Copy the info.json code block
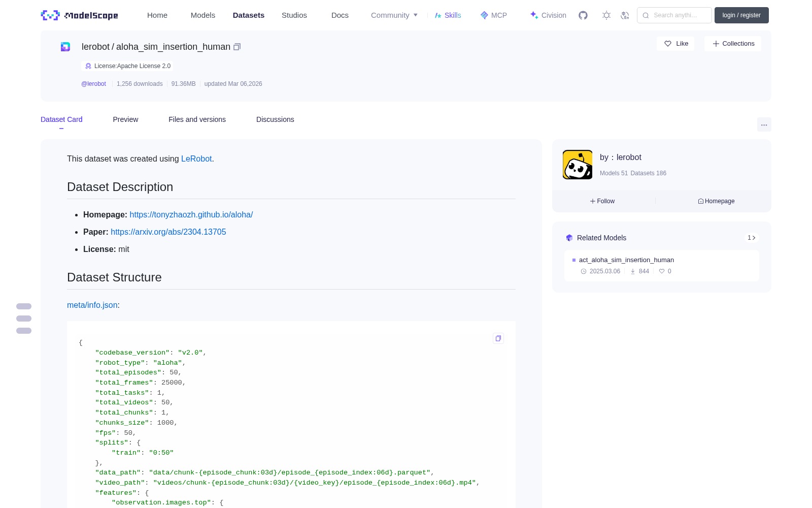The image size is (812, 508). tap(498, 338)
